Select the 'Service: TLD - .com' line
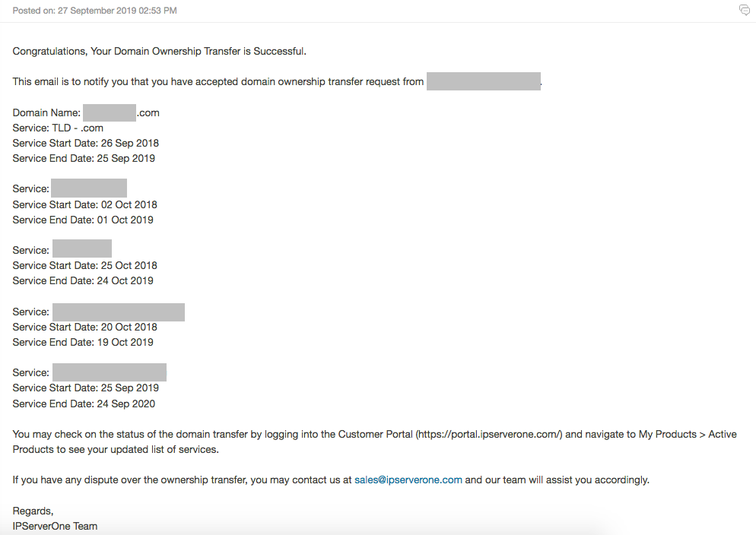Screen dimensions: 756x535 coord(58,128)
